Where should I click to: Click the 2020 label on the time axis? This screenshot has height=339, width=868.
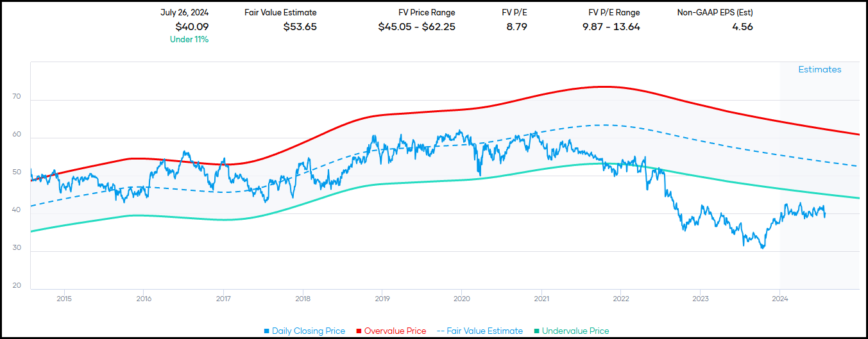(462, 298)
